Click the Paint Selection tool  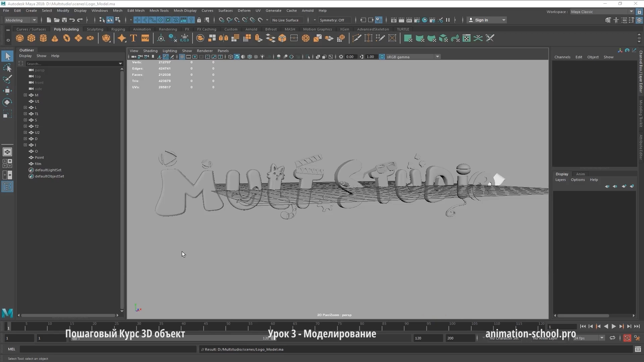click(7, 79)
